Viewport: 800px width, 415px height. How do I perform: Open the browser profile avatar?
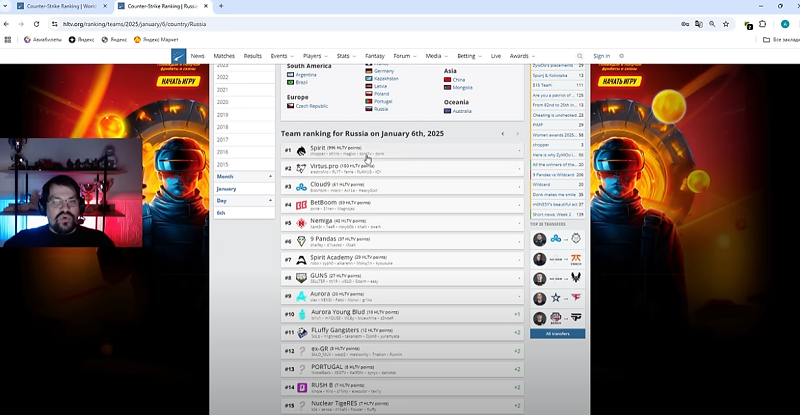(785, 24)
